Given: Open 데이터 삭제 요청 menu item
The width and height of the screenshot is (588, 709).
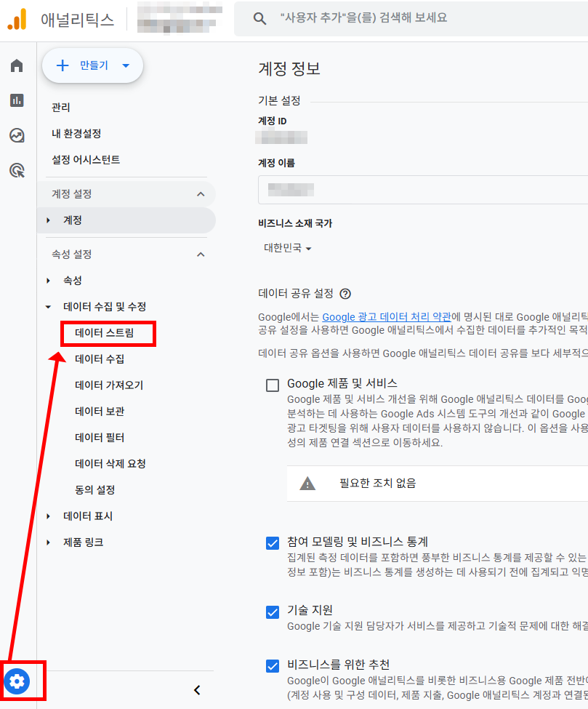Looking at the screenshot, I should (110, 465).
